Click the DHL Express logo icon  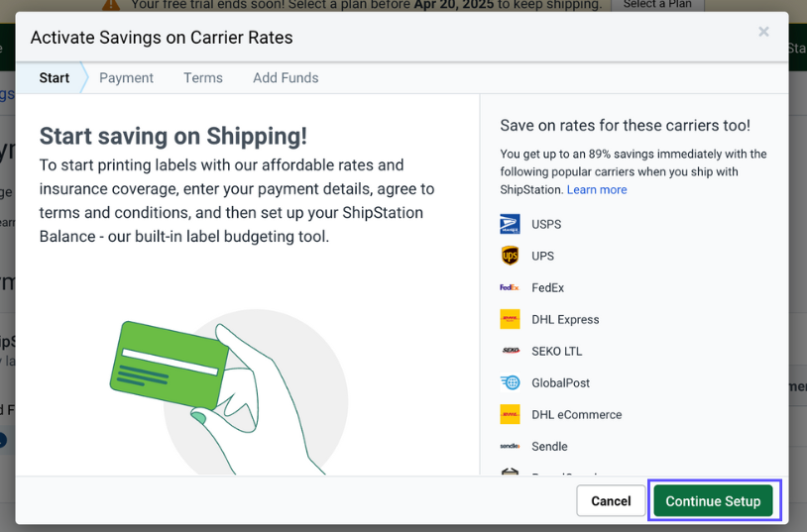[x=510, y=319]
